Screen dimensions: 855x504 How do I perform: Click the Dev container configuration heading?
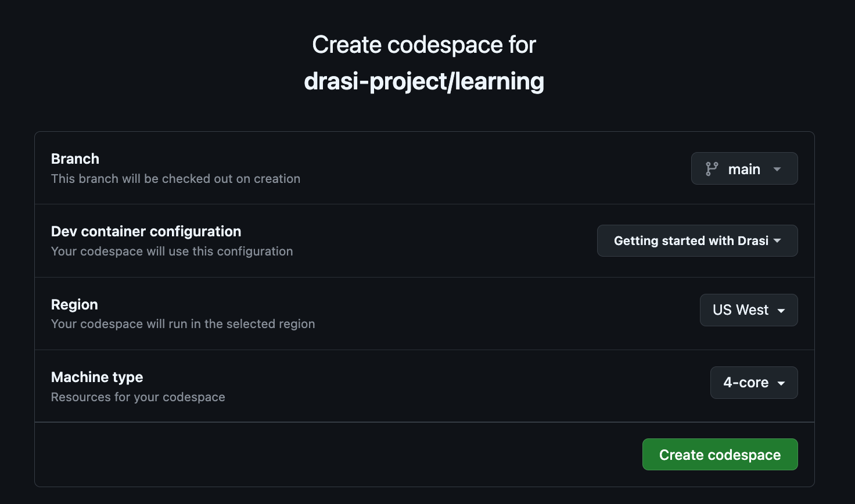pos(146,231)
